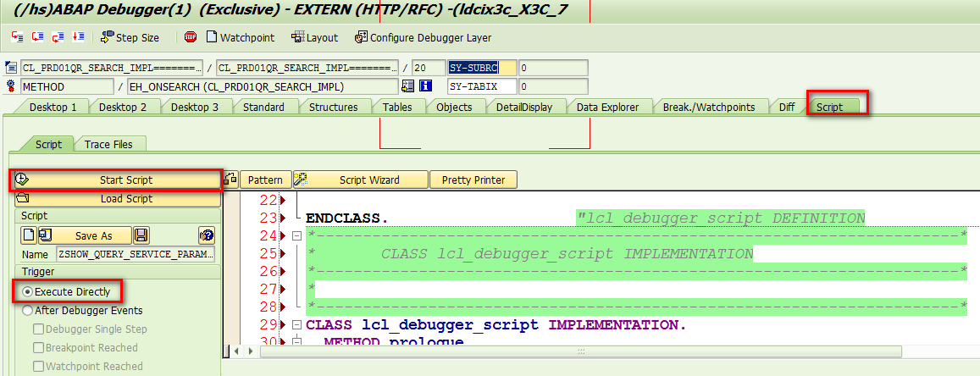Open the DetailDisplay tab
This screenshot has height=376, width=980.
pyautogui.click(x=524, y=107)
